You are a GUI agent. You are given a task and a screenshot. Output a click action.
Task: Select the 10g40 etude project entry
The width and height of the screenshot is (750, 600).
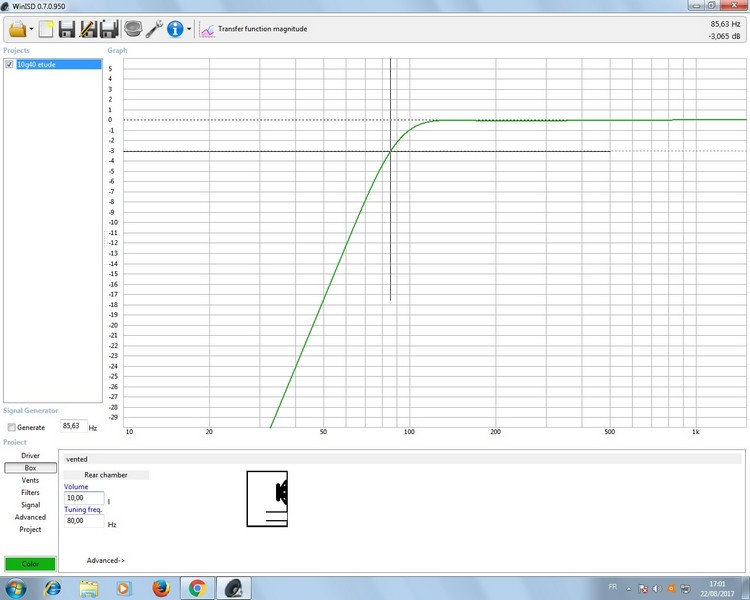point(58,64)
